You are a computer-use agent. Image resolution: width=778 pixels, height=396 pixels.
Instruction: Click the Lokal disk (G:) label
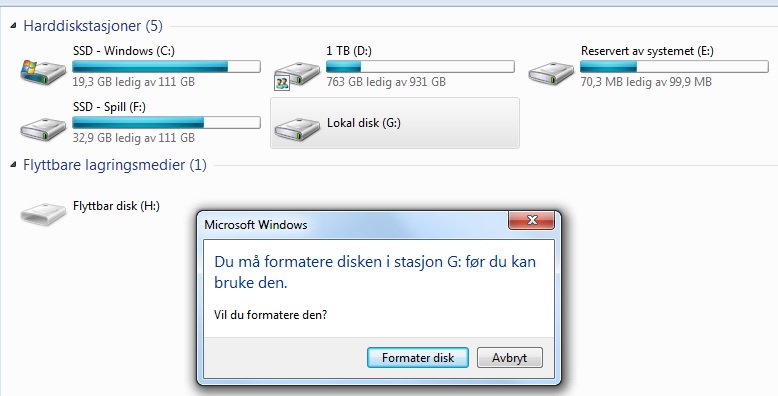(364, 123)
